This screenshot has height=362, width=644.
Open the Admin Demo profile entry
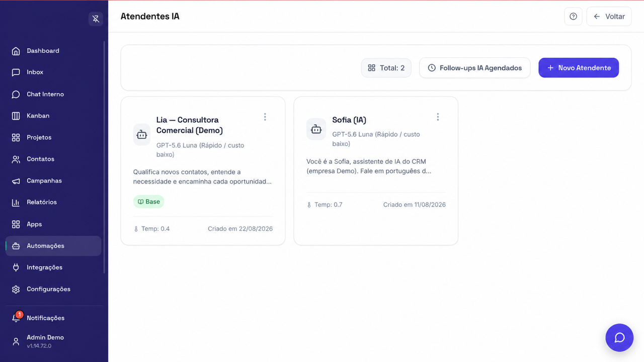pos(53,341)
